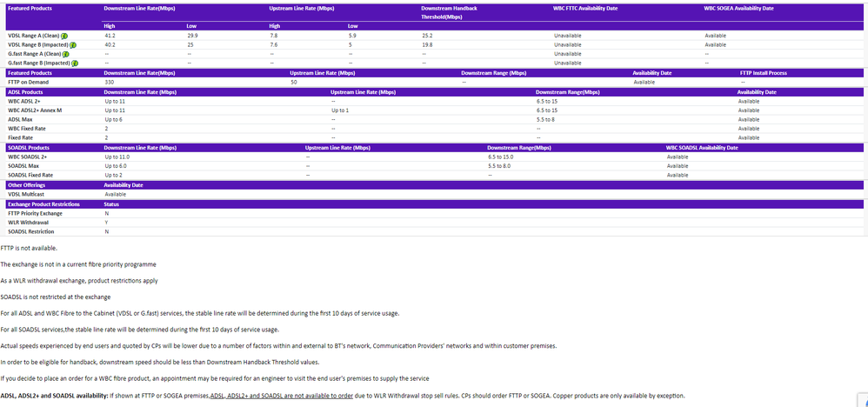Click help icon beside G.fast Range A (Clean)
This screenshot has height=407, width=868.
66,54
